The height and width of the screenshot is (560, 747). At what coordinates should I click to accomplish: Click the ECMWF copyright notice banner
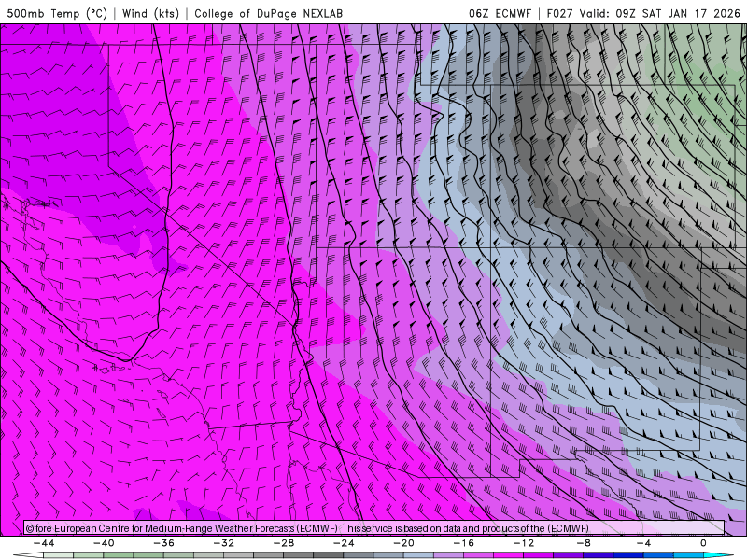374,528
